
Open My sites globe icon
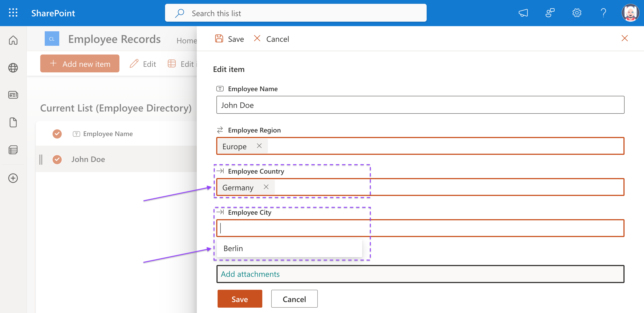click(x=13, y=68)
